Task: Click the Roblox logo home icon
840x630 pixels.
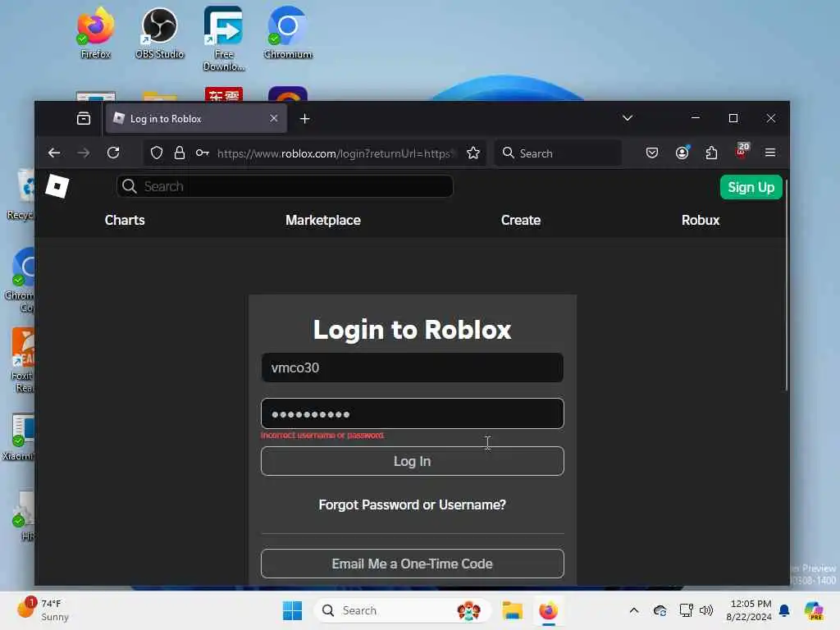Action: (x=57, y=186)
